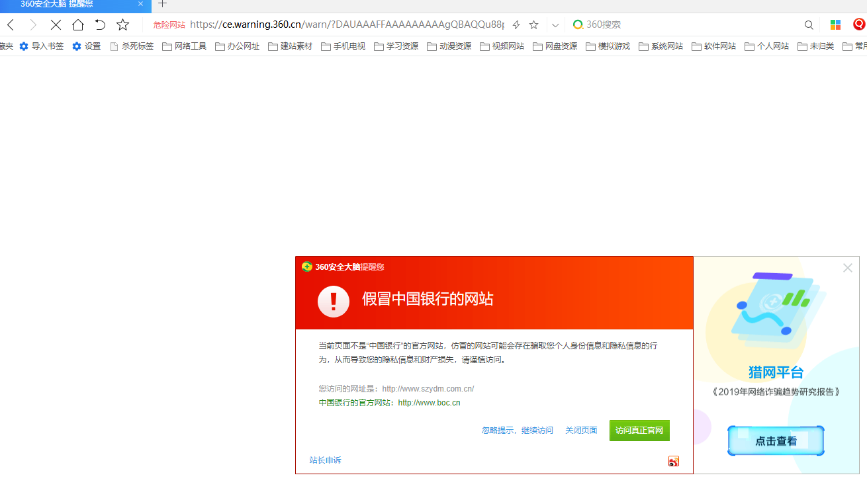The height and width of the screenshot is (504, 867).
Task: Click the Weibo share icon in warning box
Action: click(x=674, y=461)
